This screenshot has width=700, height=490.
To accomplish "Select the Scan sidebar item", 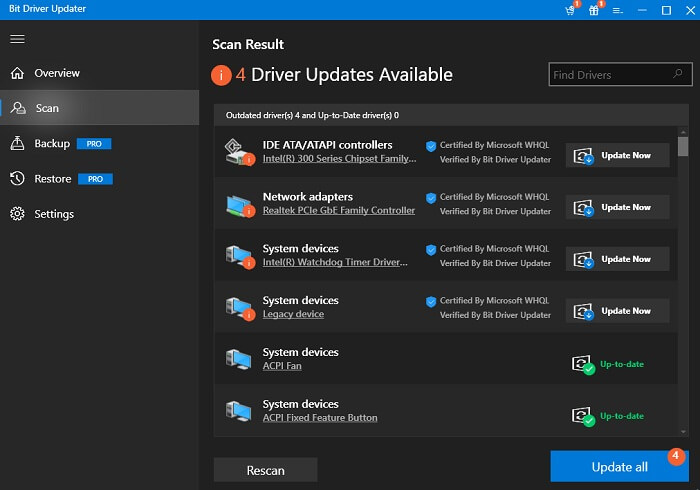I will 46,108.
